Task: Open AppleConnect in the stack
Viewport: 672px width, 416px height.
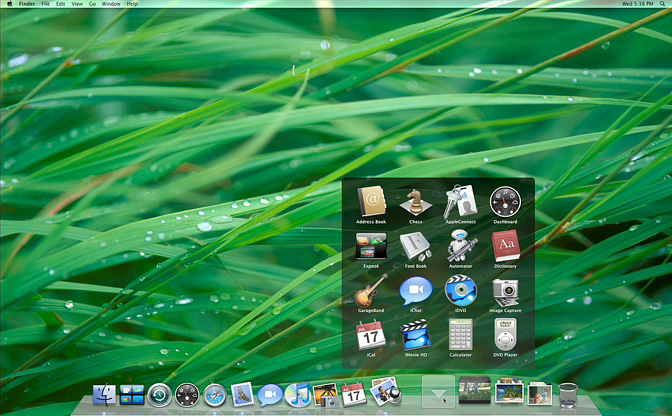Action: (x=461, y=202)
